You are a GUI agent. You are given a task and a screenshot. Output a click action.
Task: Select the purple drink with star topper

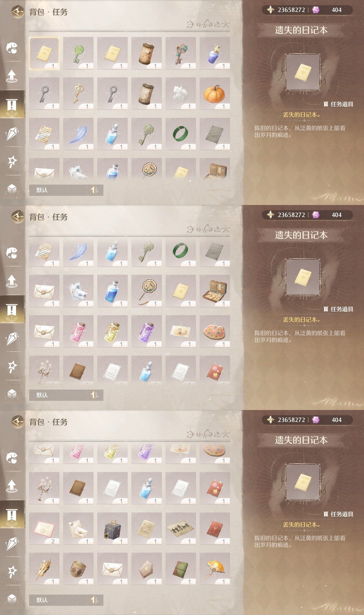(215, 53)
